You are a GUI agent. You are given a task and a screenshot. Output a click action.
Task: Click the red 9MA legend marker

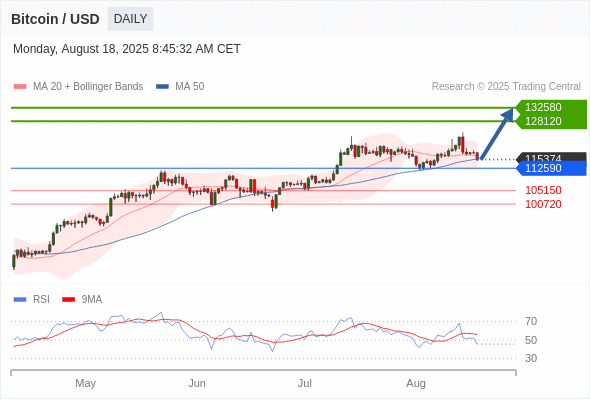68,300
